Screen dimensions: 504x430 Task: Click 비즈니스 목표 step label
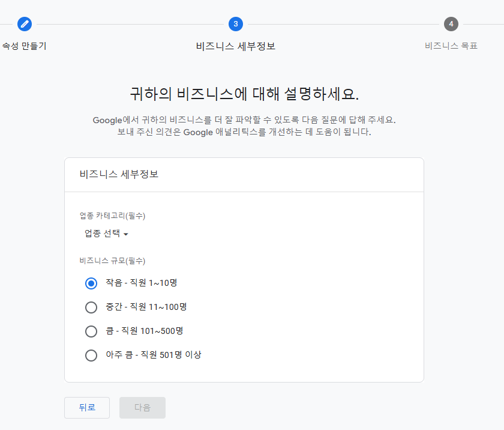451,46
